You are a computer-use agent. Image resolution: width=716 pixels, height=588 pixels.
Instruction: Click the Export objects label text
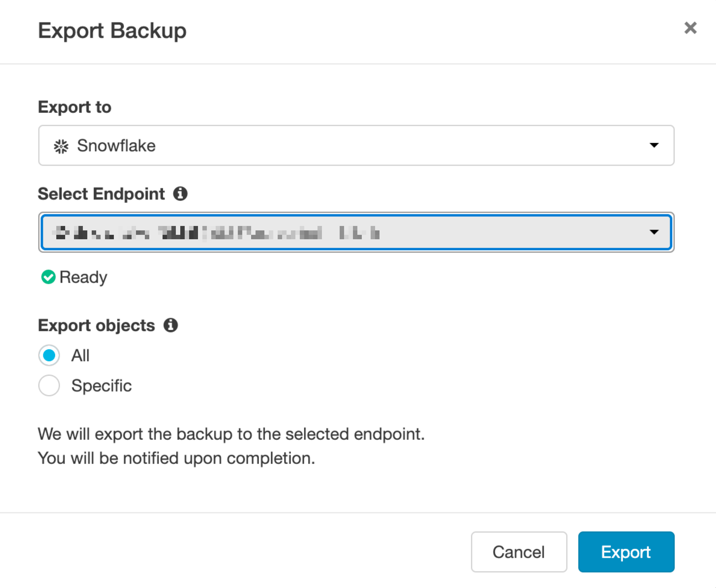(x=96, y=325)
